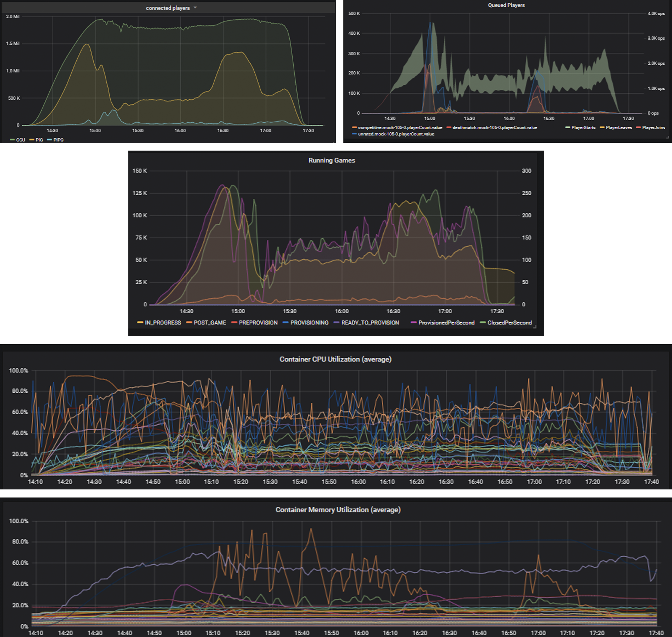Select the PlayerJoins legend label
Image resolution: width=672 pixels, height=637 pixels.
653,128
